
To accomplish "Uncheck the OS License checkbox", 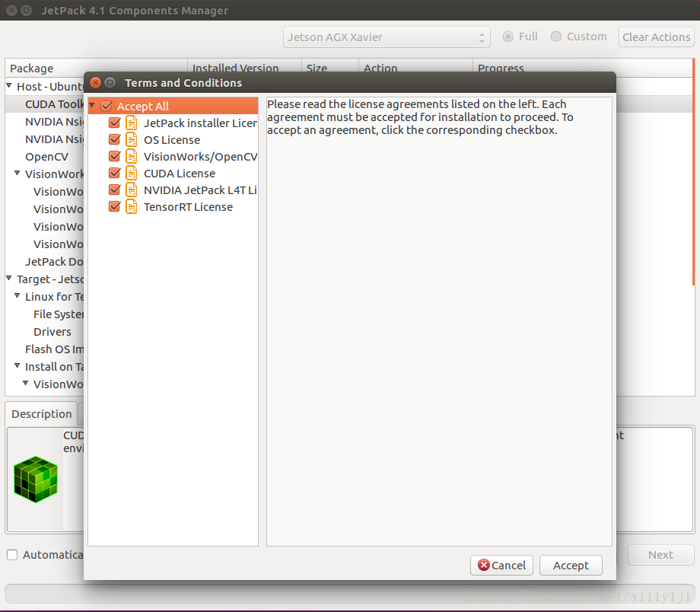I will point(115,140).
